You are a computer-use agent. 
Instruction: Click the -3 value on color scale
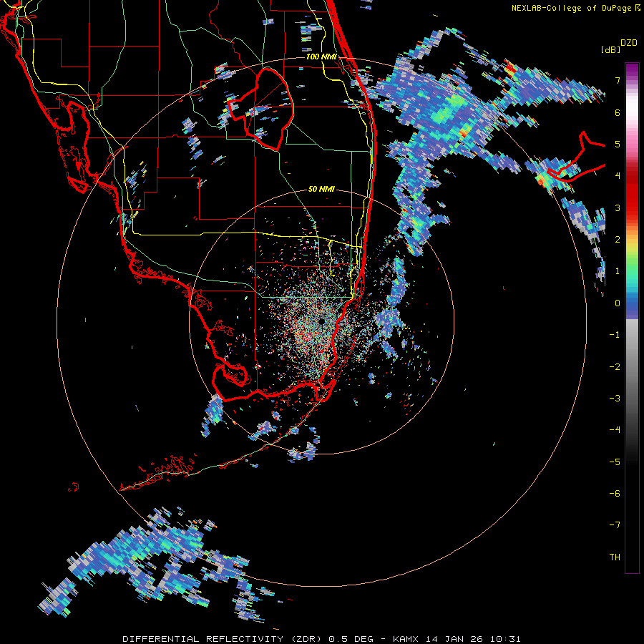point(615,398)
